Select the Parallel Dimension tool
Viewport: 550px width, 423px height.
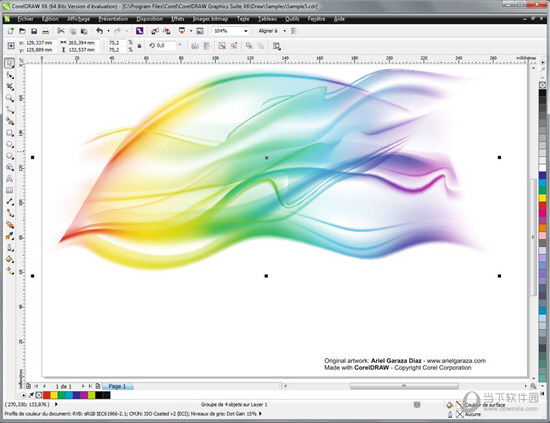point(9,202)
